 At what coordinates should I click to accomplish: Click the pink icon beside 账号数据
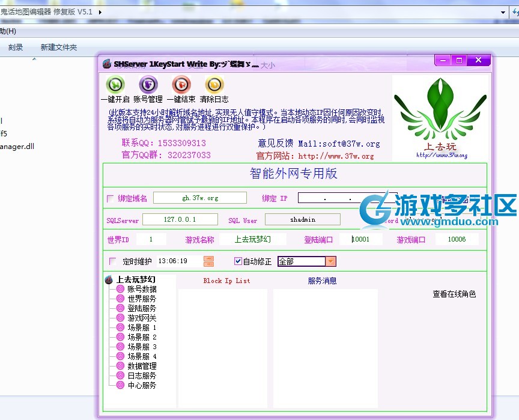(x=120, y=289)
